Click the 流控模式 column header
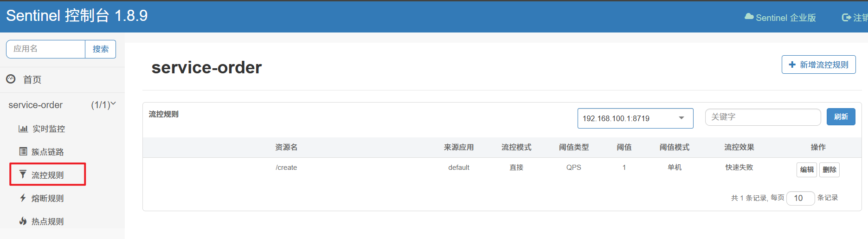The height and width of the screenshot is (239, 868). point(516,147)
